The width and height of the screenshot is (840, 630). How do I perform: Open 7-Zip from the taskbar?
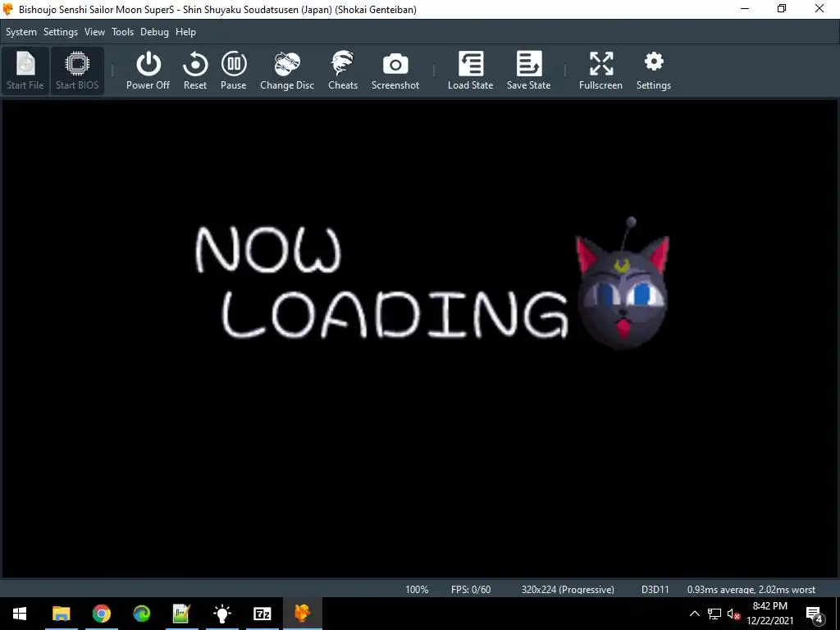(x=262, y=614)
